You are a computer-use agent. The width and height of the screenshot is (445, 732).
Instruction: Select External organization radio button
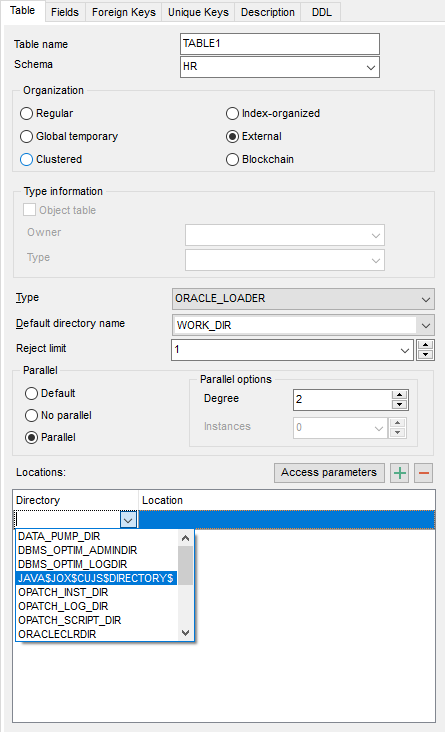click(x=254, y=136)
